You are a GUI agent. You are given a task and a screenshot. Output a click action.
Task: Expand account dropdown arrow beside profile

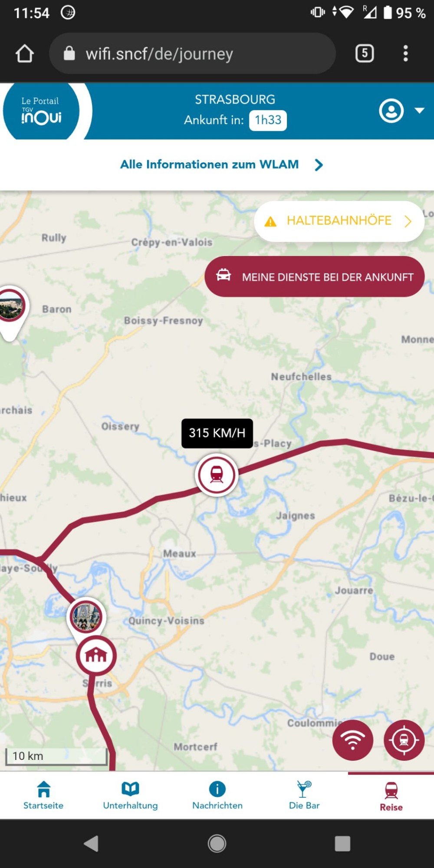point(419,110)
